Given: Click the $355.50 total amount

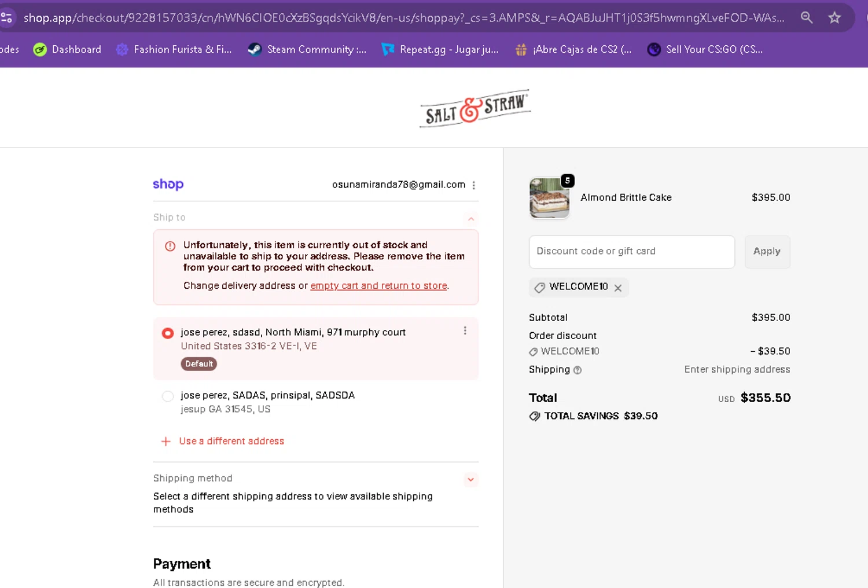Looking at the screenshot, I should (x=766, y=398).
